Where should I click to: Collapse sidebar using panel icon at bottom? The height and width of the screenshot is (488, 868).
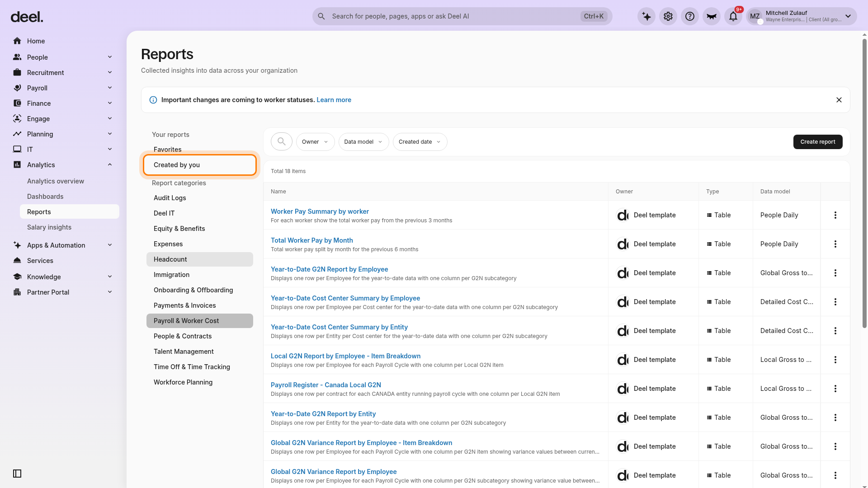pyautogui.click(x=17, y=474)
